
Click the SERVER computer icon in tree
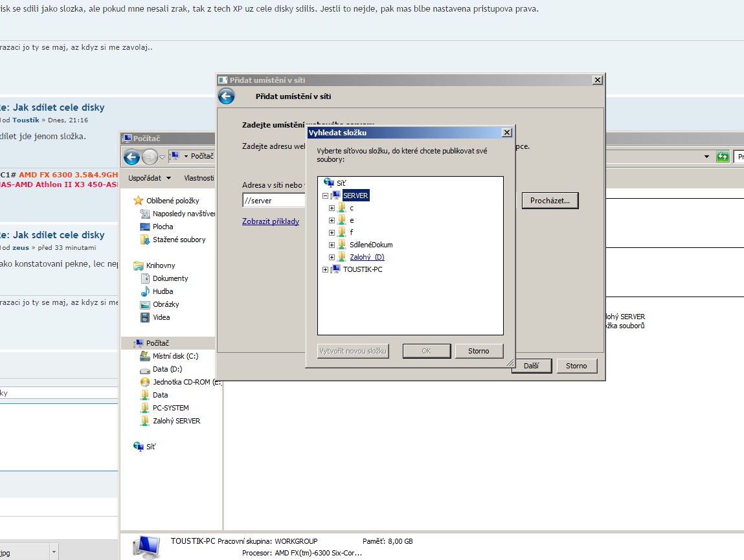(x=335, y=195)
